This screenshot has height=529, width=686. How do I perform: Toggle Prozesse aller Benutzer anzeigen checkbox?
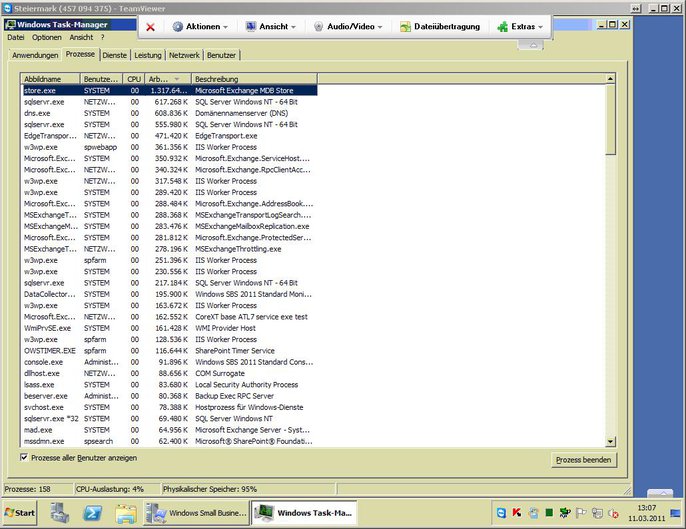[x=24, y=457]
